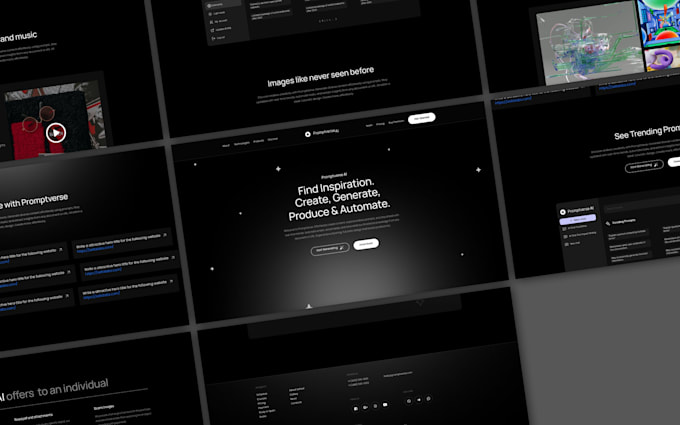Click outlined Start Generating button under See Trending
The image size is (680, 425).
click(x=644, y=166)
